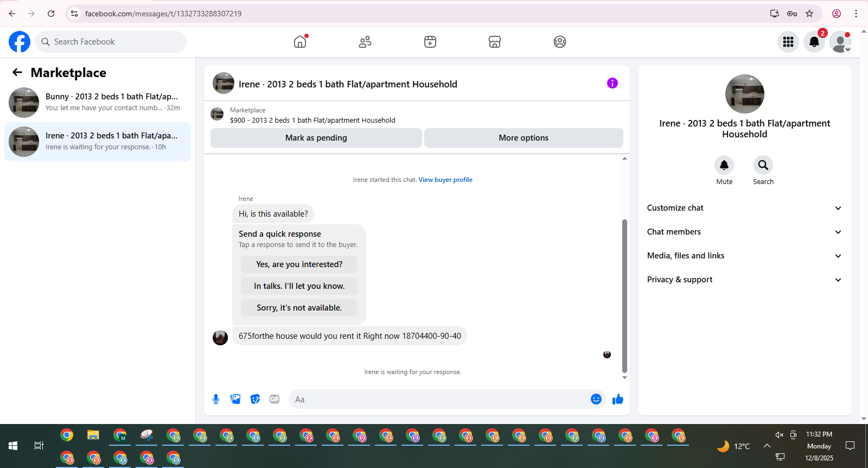Open the account profile avatar menu
This screenshot has width=868, height=468.
(x=840, y=42)
